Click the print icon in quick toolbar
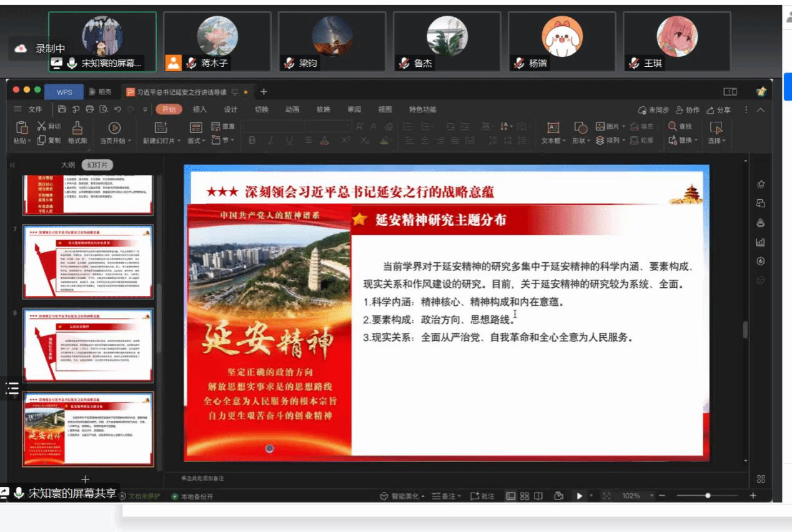Image resolution: width=792 pixels, height=532 pixels. click(89, 109)
